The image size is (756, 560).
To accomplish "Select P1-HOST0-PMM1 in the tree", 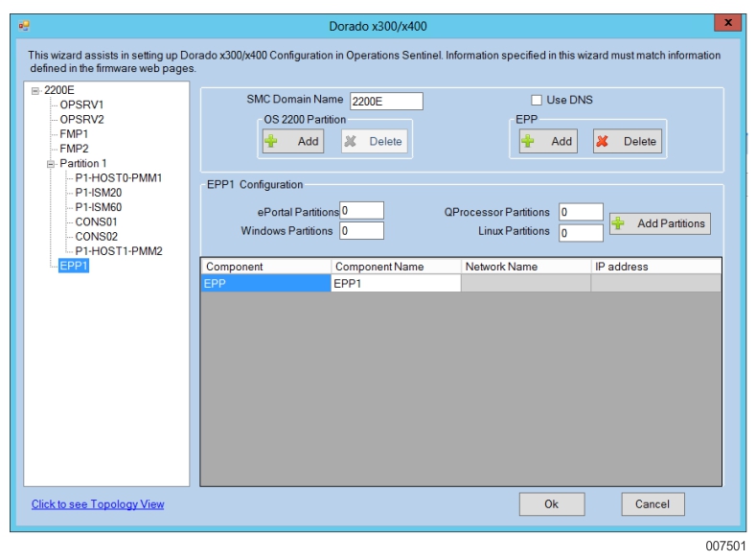I will click(x=119, y=178).
